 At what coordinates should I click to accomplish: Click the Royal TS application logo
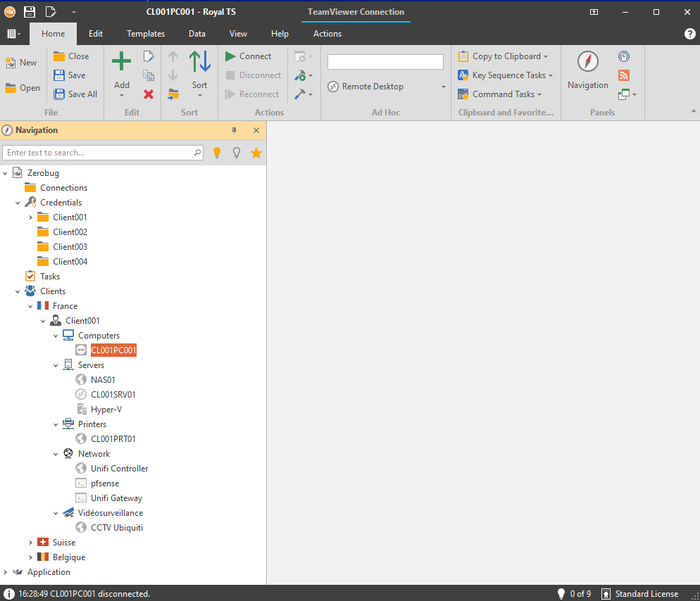pyautogui.click(x=10, y=11)
